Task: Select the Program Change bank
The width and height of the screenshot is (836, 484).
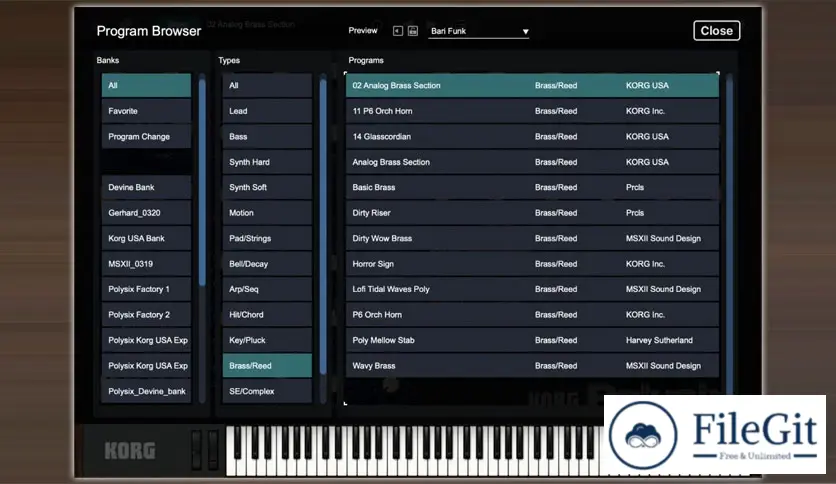Action: (146, 136)
